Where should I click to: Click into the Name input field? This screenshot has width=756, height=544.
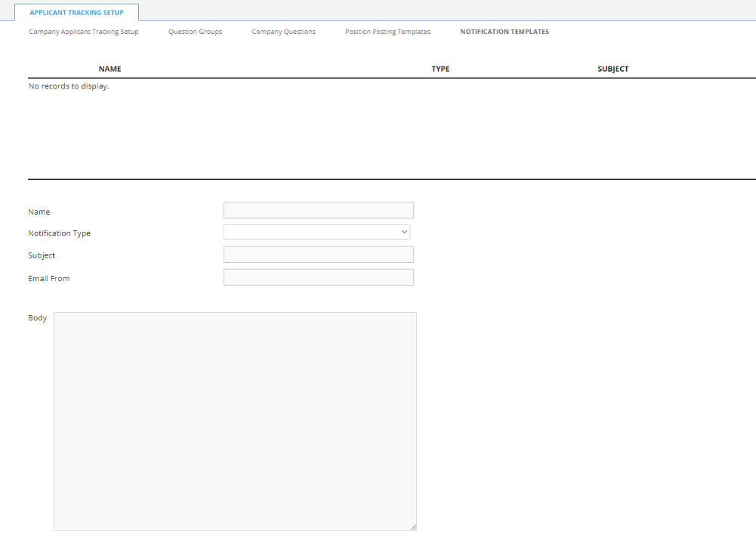click(318, 210)
